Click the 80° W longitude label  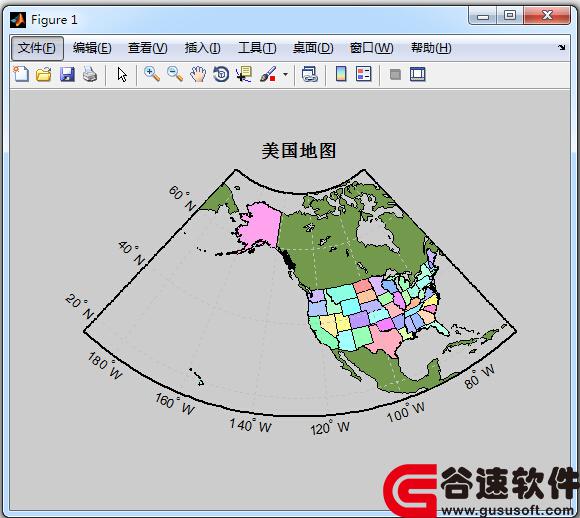click(480, 377)
